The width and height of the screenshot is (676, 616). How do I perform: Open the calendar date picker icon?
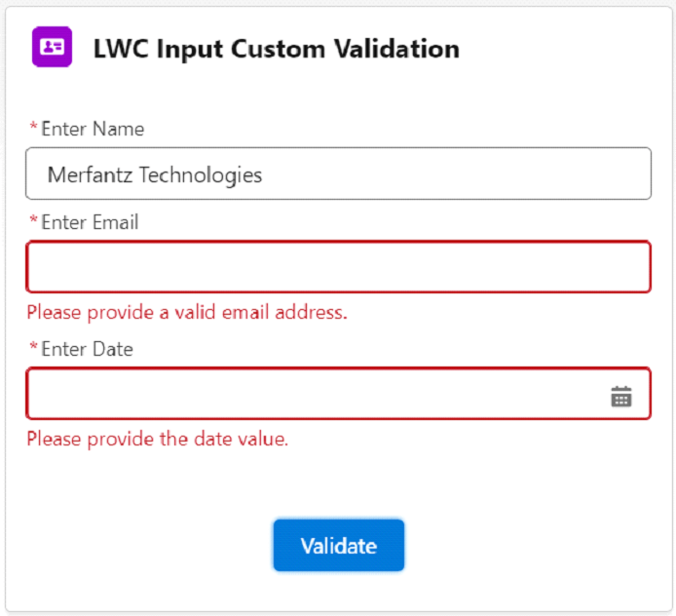click(x=621, y=396)
